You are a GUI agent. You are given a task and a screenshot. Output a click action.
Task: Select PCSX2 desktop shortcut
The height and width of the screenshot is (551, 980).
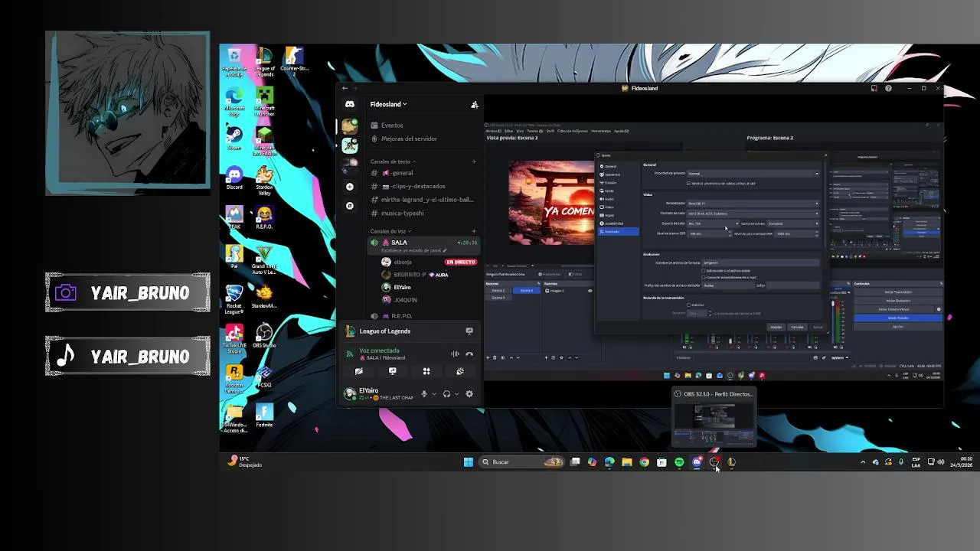click(264, 377)
